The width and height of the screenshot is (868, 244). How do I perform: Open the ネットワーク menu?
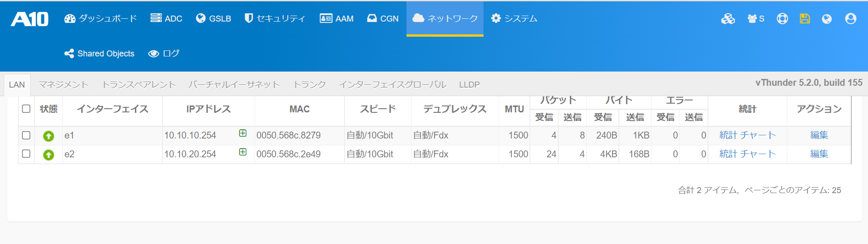coord(445,18)
